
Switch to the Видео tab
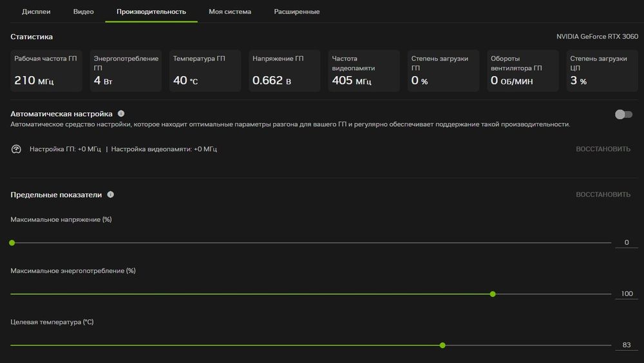[83, 12]
